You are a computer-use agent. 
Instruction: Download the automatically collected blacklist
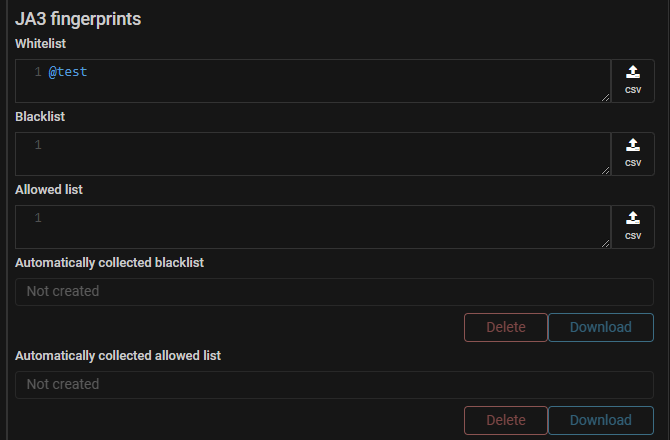[600, 327]
